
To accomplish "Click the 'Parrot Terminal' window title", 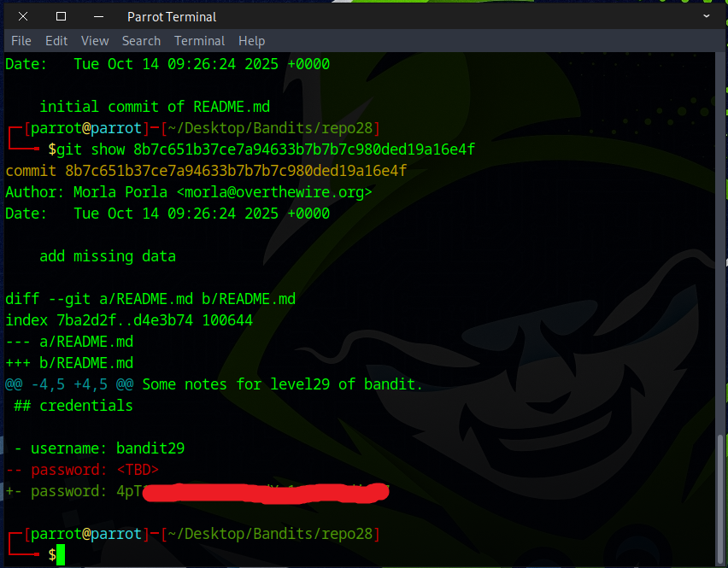I will pyautogui.click(x=172, y=16).
